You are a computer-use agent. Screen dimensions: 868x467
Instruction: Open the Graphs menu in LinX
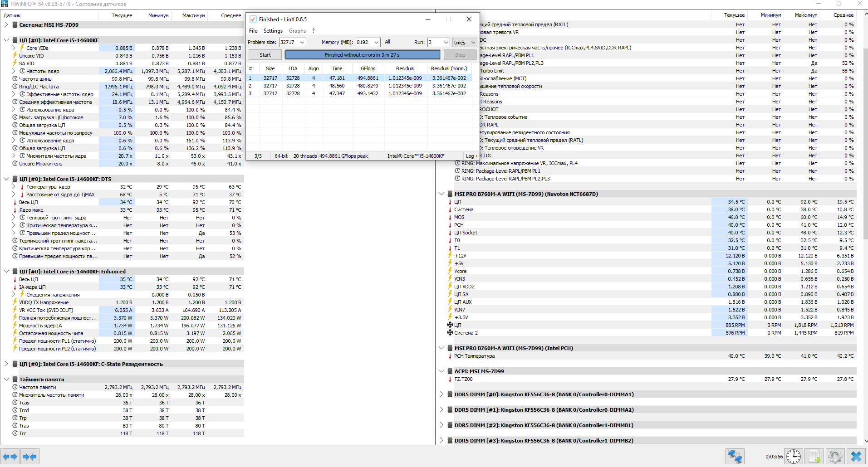pyautogui.click(x=297, y=31)
